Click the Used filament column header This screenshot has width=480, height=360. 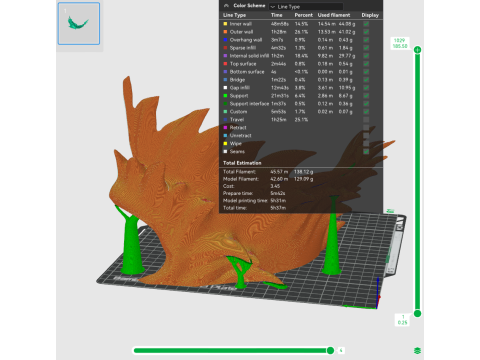point(334,15)
